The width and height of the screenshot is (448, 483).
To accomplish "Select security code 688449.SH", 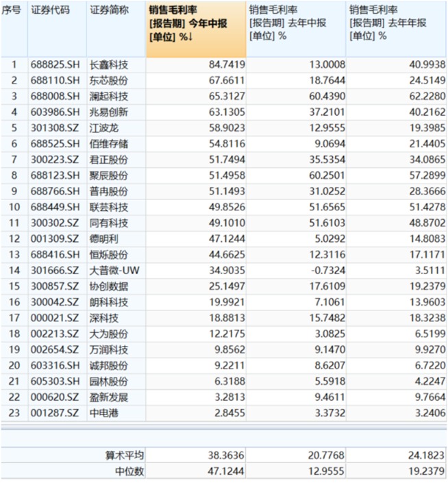I will (x=55, y=208).
